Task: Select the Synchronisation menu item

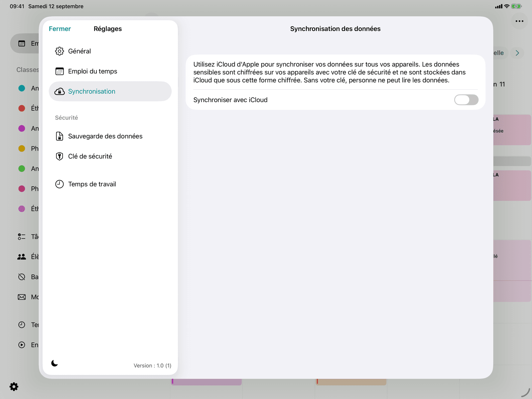Action: click(x=110, y=91)
